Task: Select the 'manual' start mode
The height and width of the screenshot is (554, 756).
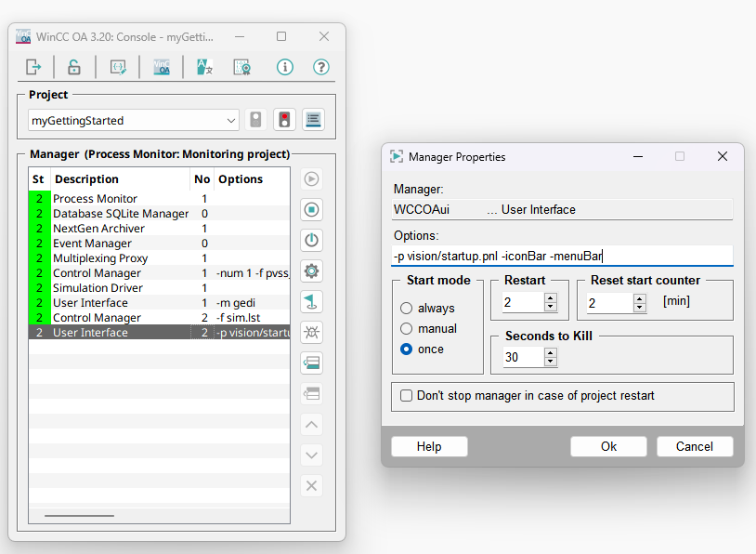Action: [407, 329]
